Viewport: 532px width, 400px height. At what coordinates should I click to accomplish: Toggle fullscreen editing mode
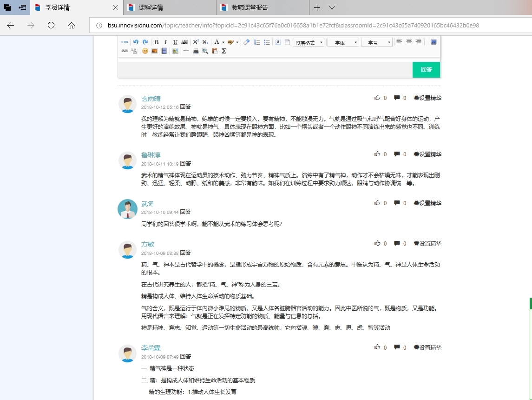433,42
